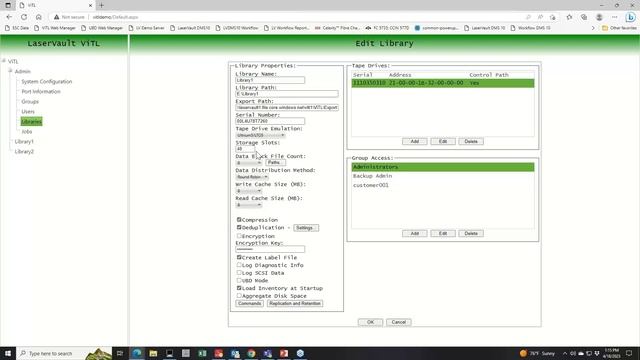The width and height of the screenshot is (640, 360).
Task: Collapse the VTL tree root
Action: pos(4,61)
